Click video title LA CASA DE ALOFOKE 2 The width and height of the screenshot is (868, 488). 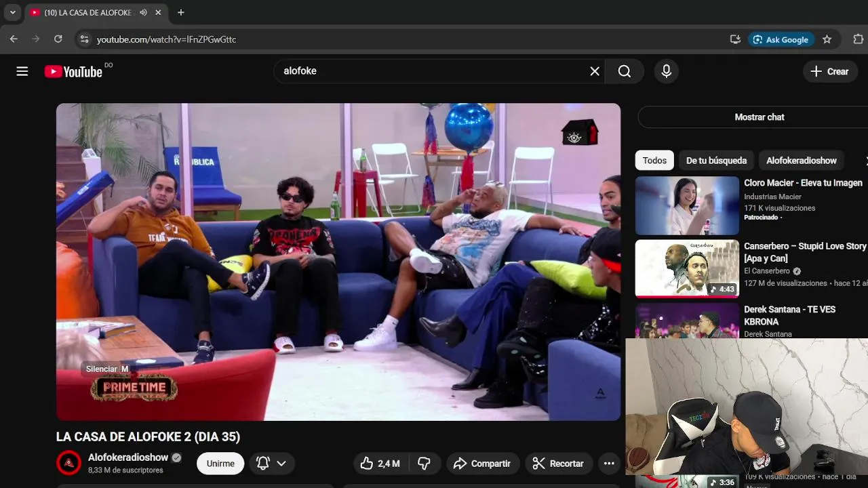pyautogui.click(x=148, y=437)
